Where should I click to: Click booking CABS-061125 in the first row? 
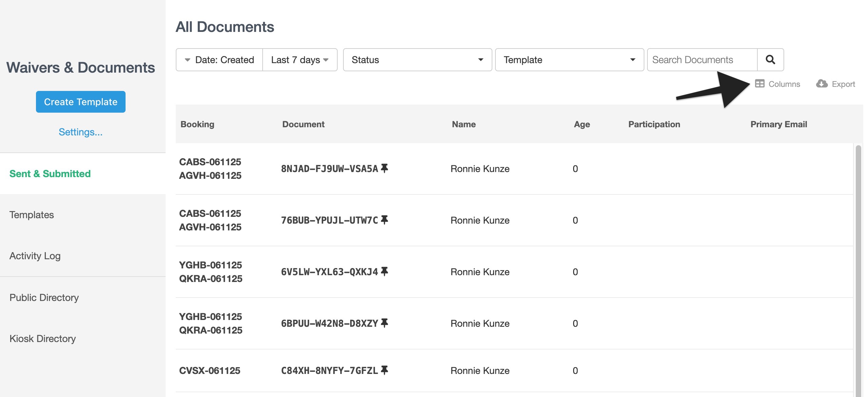click(210, 162)
